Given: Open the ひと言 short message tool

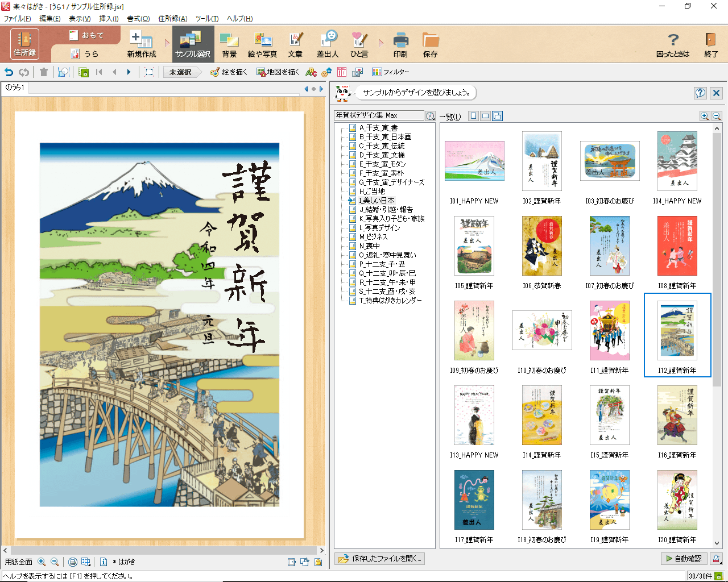Looking at the screenshot, I should (359, 45).
